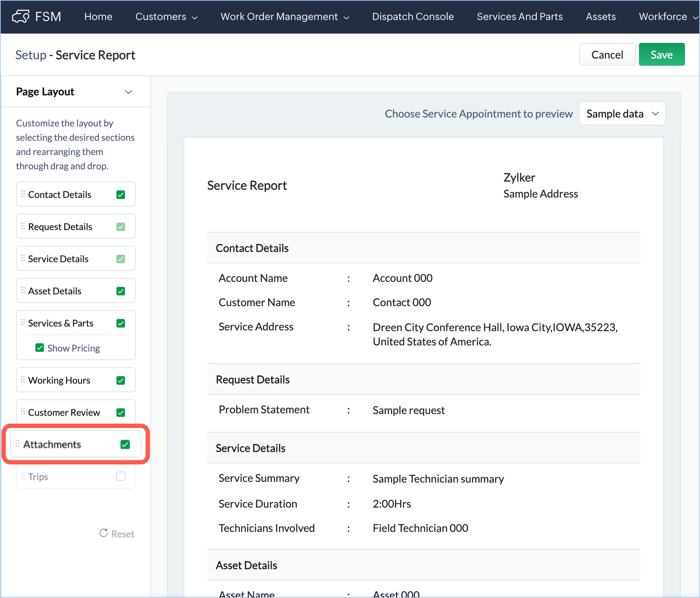This screenshot has width=700, height=598.
Task: Open the Sample data dropdown
Action: click(x=622, y=114)
